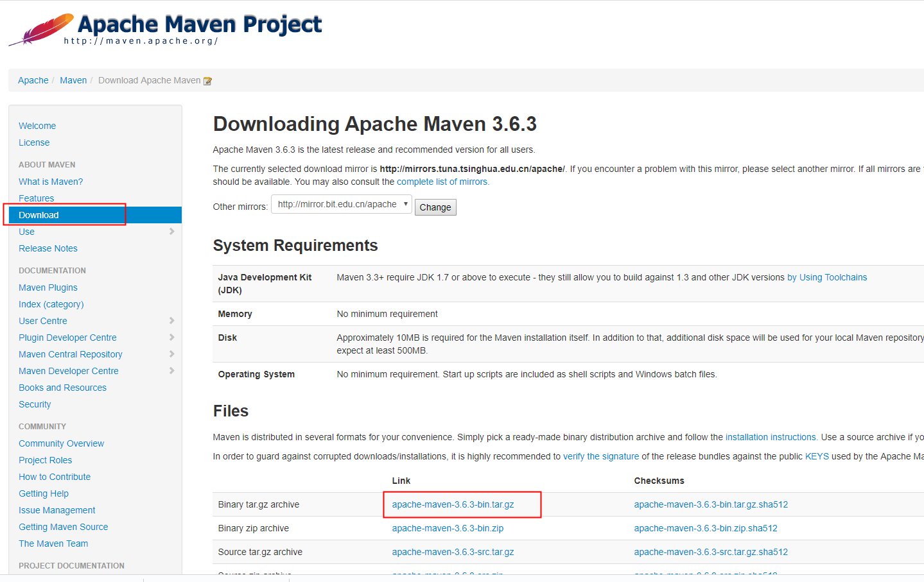Open apache-maven-3.6.3-bin.tar.gz.sha512 checksum
This screenshot has width=924, height=582.
(x=711, y=504)
